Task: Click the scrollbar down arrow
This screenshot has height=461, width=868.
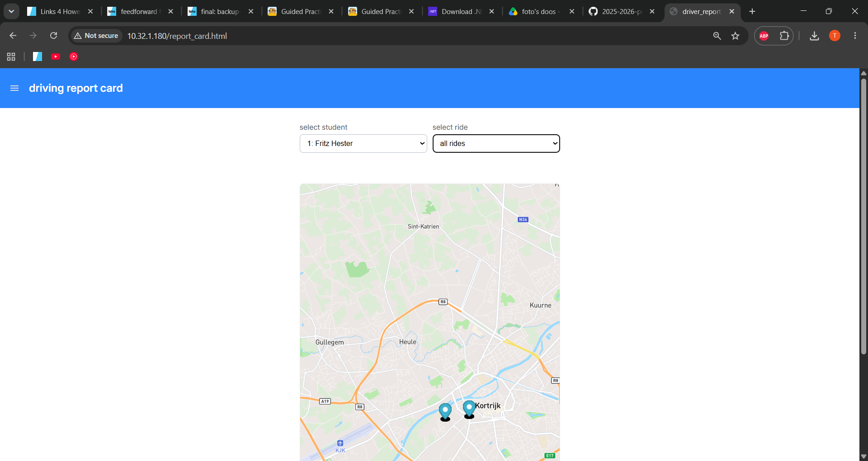Action: 863,456
